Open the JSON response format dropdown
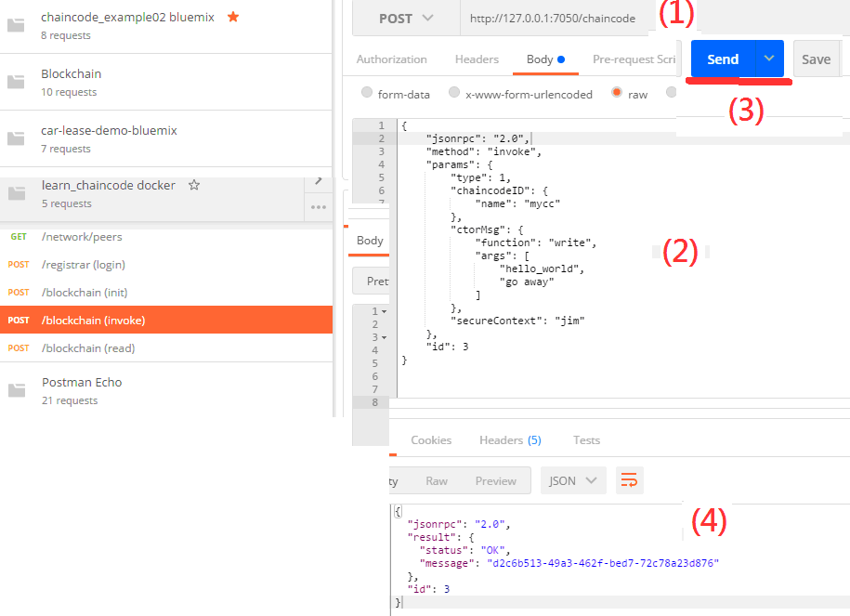Image resolution: width=850 pixels, height=616 pixels. coord(573,480)
